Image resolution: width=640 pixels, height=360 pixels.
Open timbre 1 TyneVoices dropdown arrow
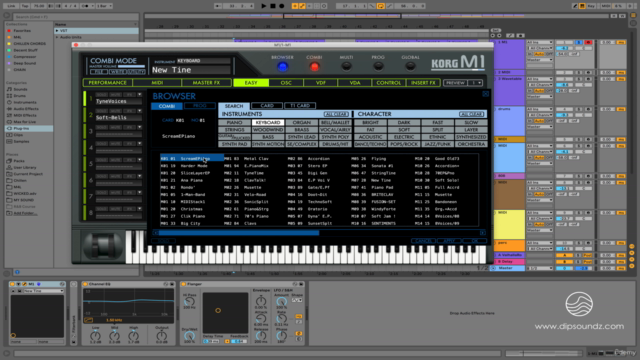click(x=140, y=95)
